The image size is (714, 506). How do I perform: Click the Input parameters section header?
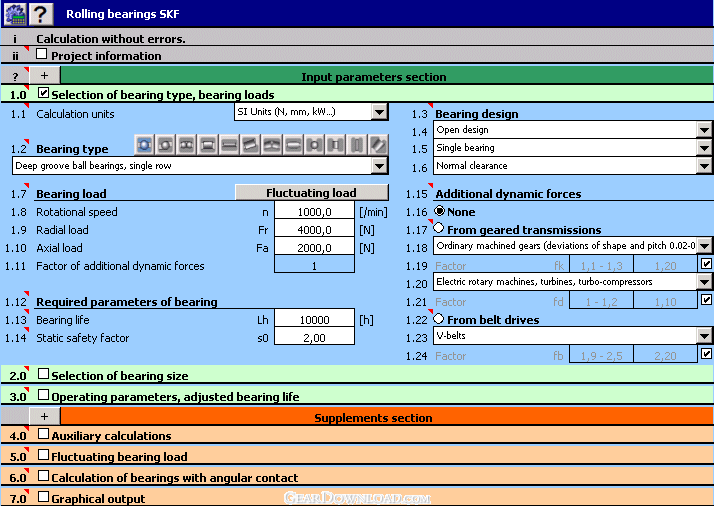click(x=387, y=75)
